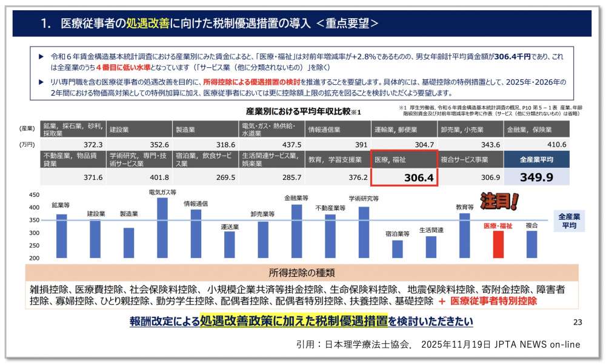The width and height of the screenshot is (606, 364).
Task: Select the 全産業平均 header cell
Action: [536, 160]
